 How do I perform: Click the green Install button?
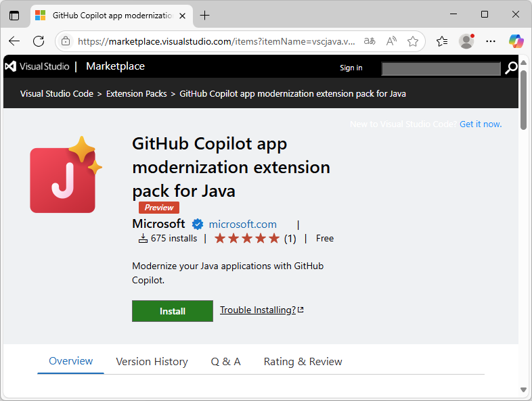[x=173, y=311]
